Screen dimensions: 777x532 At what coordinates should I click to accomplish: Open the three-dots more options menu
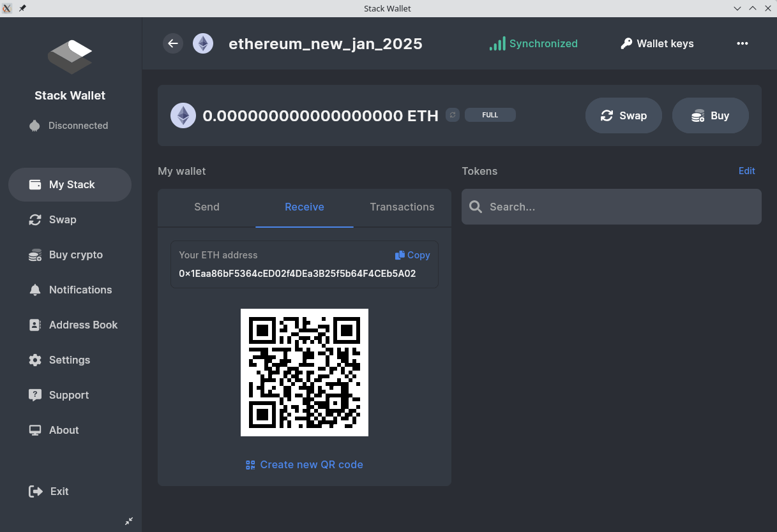pyautogui.click(x=742, y=43)
